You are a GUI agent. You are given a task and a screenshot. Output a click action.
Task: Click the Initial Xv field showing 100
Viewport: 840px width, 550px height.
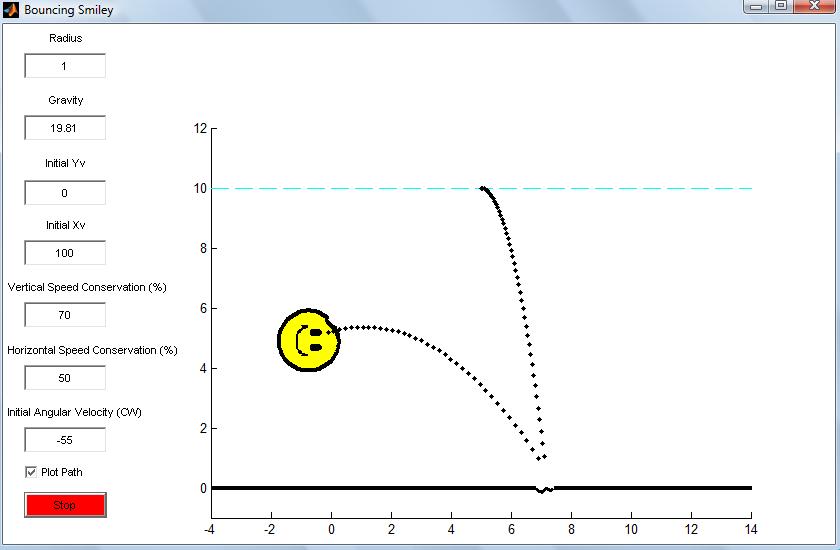click(65, 253)
